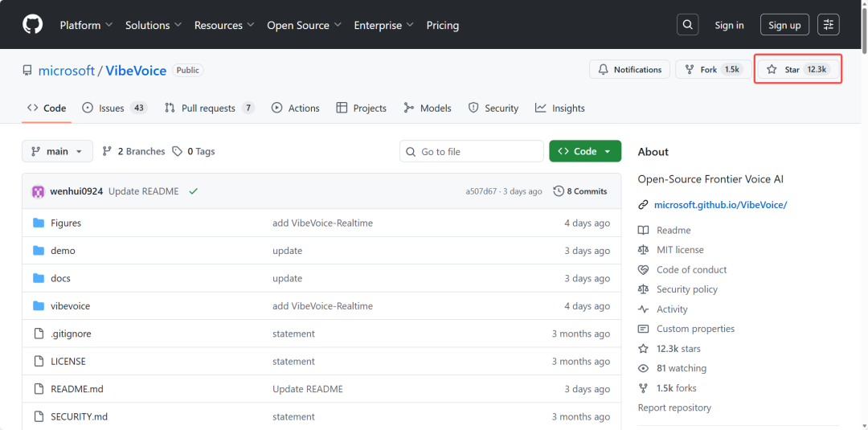Screen dimensions: 868x430
Task: Click the Figures folder icon
Action: coord(39,223)
